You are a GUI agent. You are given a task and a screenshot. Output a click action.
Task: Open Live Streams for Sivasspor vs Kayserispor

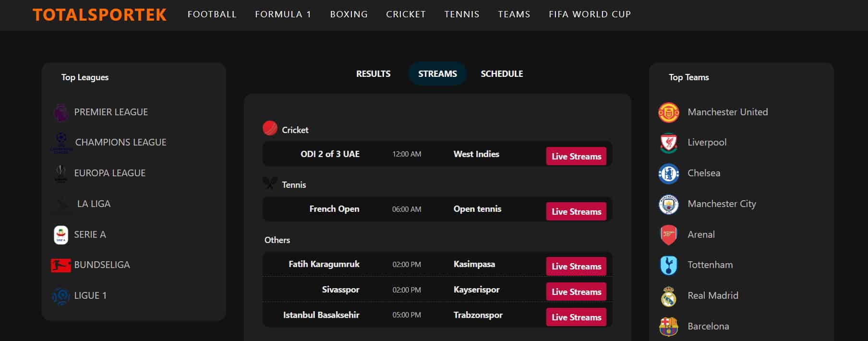[x=576, y=292]
